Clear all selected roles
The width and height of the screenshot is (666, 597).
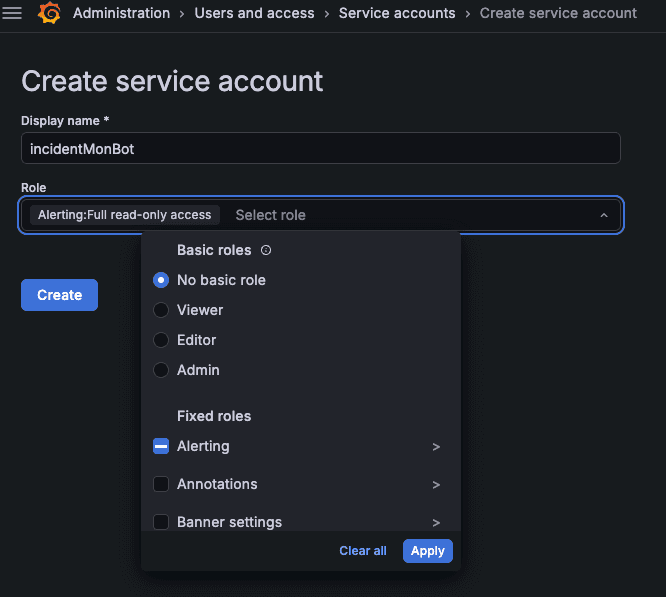[x=363, y=551]
